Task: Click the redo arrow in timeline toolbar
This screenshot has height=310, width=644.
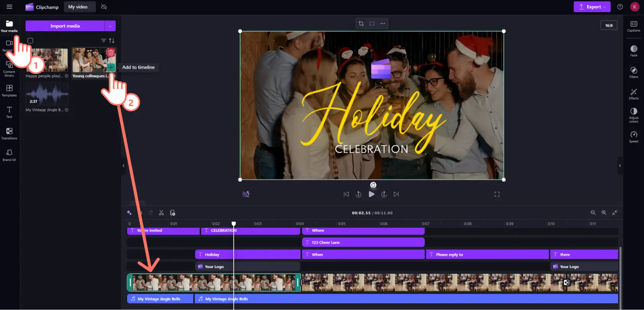Action: point(151,213)
